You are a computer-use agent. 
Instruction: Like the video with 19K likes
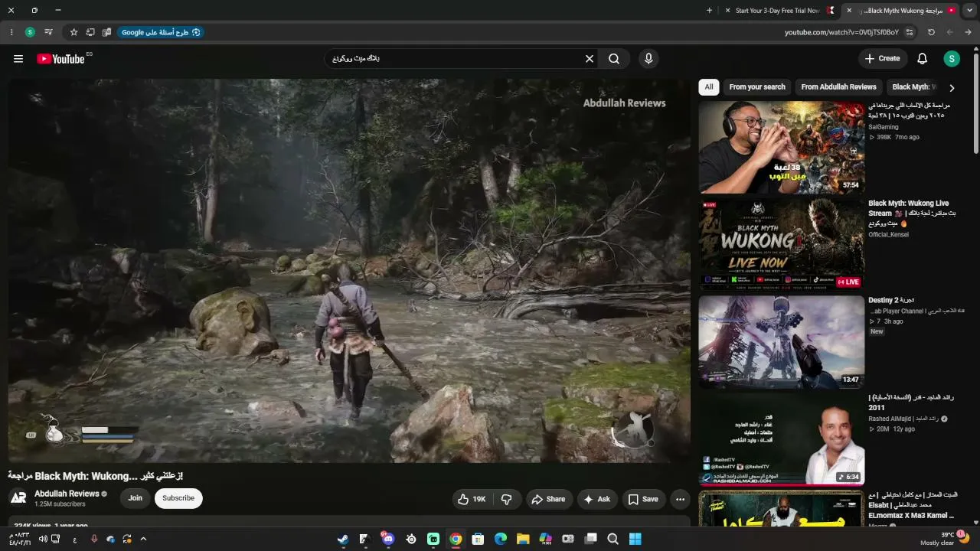(x=472, y=499)
